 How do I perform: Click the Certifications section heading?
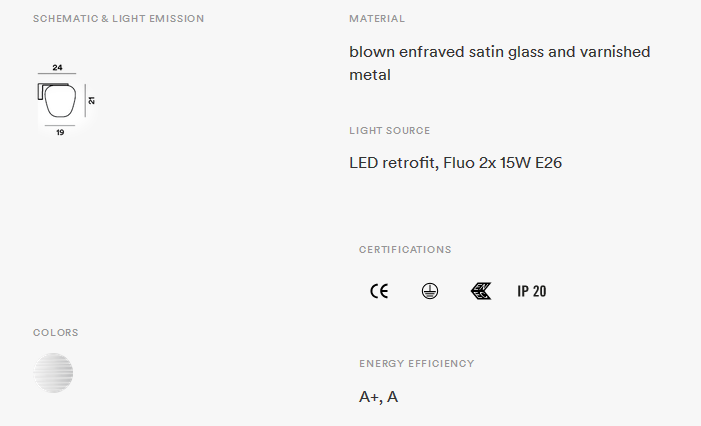tap(405, 249)
